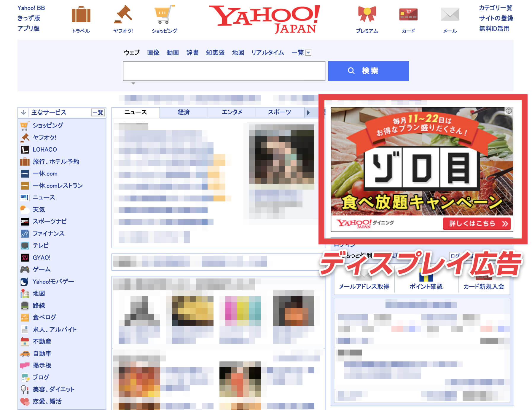
Task: Select the 地図 search tab
Action: (x=238, y=52)
